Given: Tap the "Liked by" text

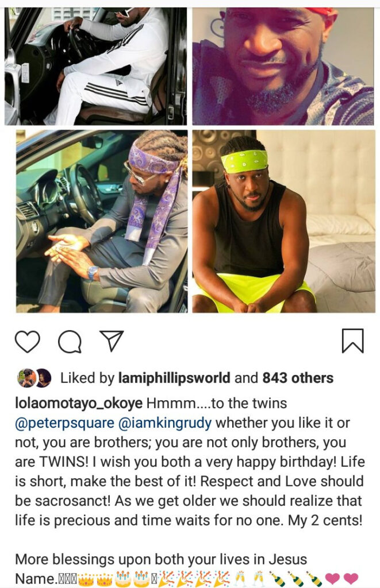Looking at the screenshot, I should point(87,378).
